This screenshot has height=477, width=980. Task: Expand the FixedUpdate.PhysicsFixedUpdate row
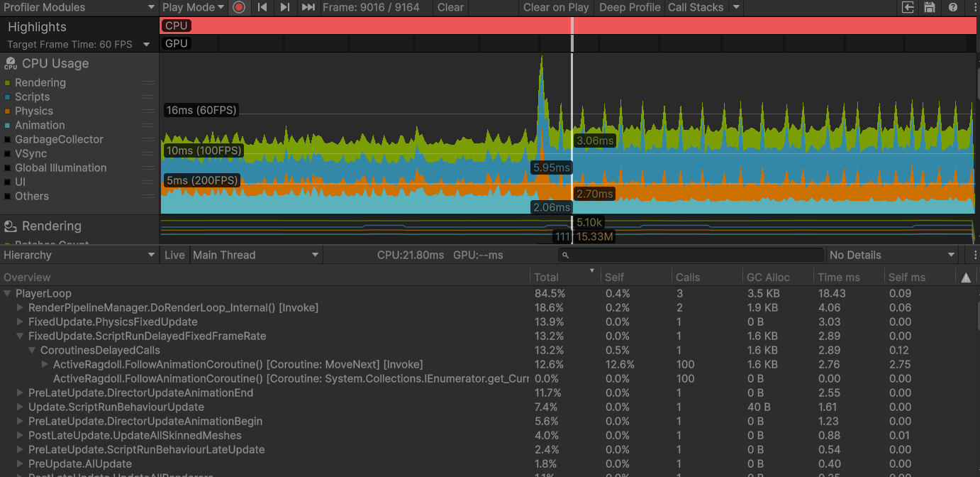21,322
